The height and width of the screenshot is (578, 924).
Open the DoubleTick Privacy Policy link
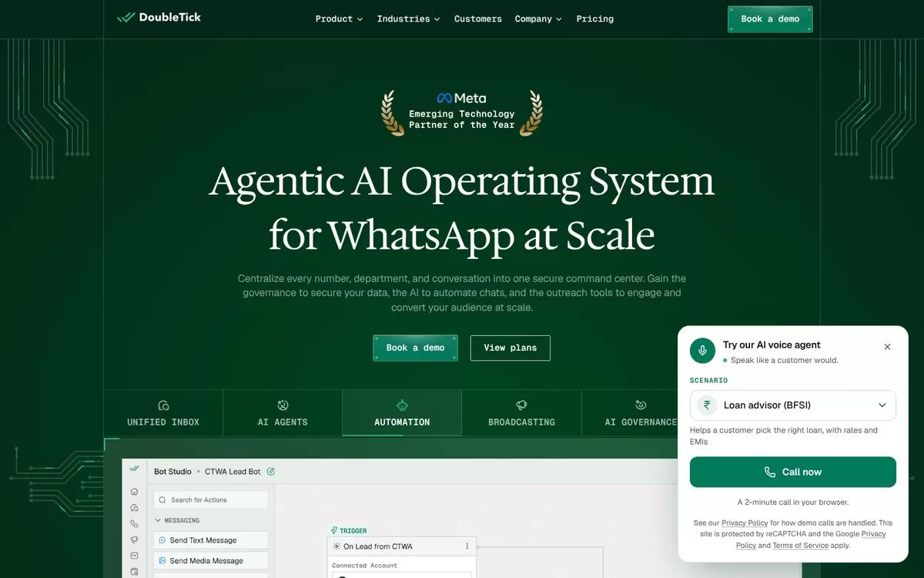tap(745, 523)
